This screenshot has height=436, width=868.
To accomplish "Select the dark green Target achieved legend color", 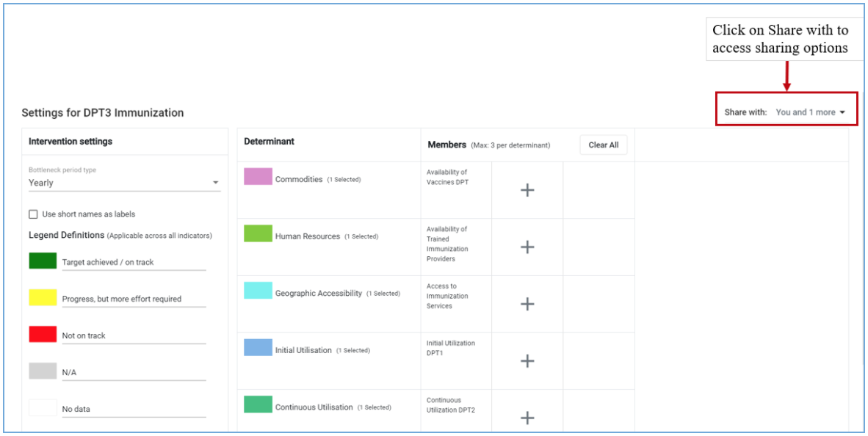I will point(43,261).
